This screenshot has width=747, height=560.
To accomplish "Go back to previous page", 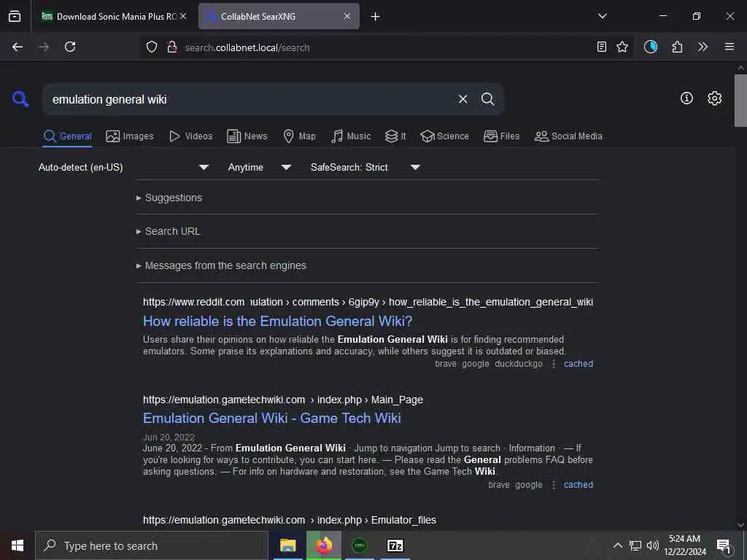I will [18, 47].
